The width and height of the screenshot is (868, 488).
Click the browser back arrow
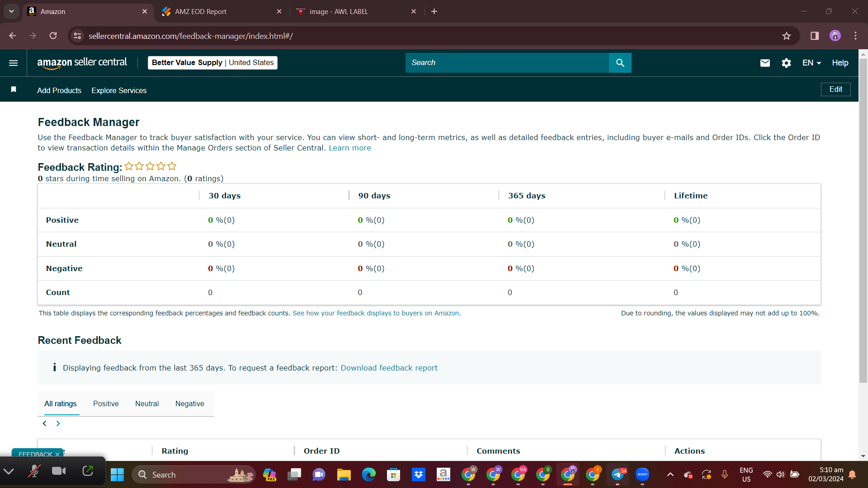(13, 36)
